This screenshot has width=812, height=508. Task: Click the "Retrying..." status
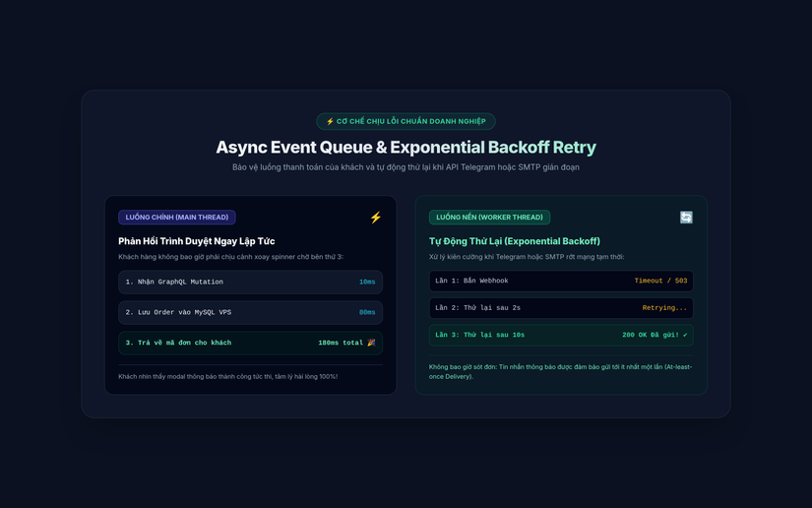(665, 308)
